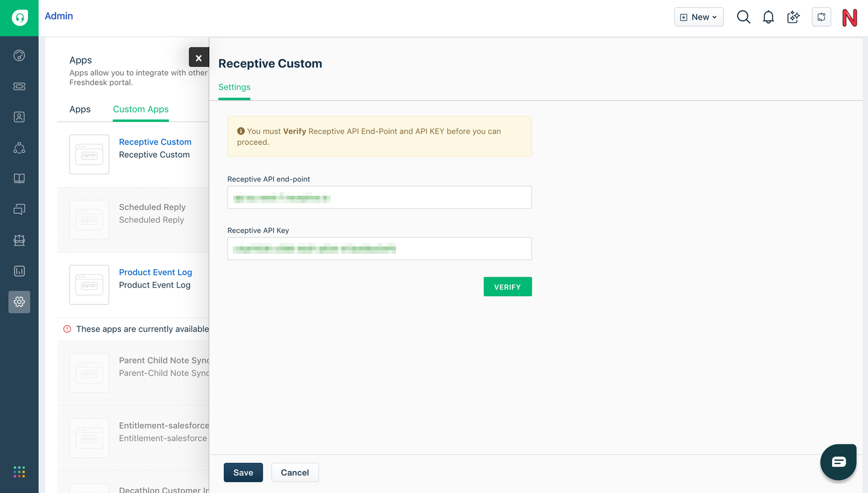Image resolution: width=868 pixels, height=493 pixels.
Task: Select the Contacts icon in the sidebar
Action: click(19, 117)
